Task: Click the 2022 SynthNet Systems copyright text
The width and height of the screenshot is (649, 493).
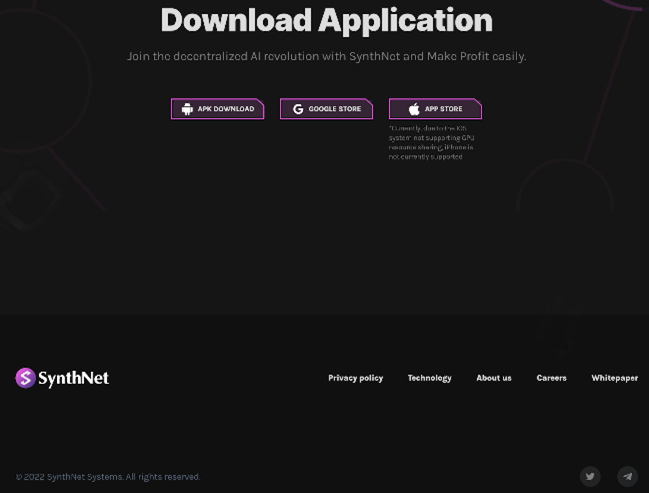Action: (x=108, y=477)
